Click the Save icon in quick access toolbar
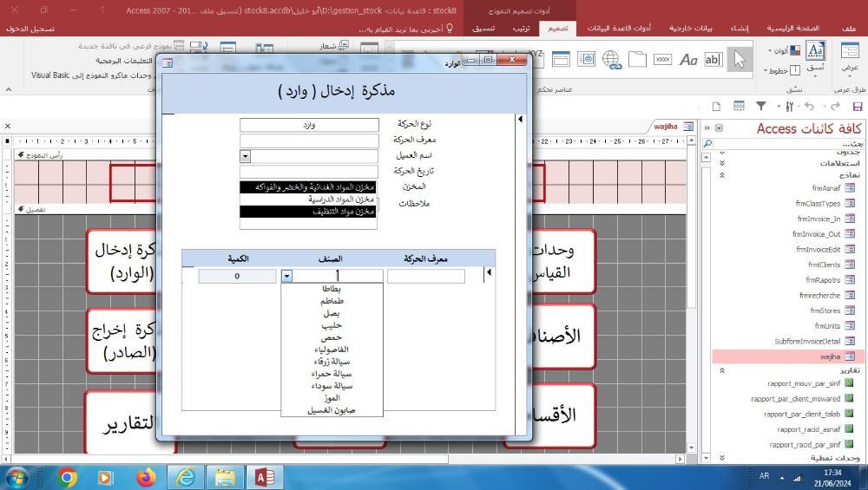868x490 pixels. click(858, 106)
